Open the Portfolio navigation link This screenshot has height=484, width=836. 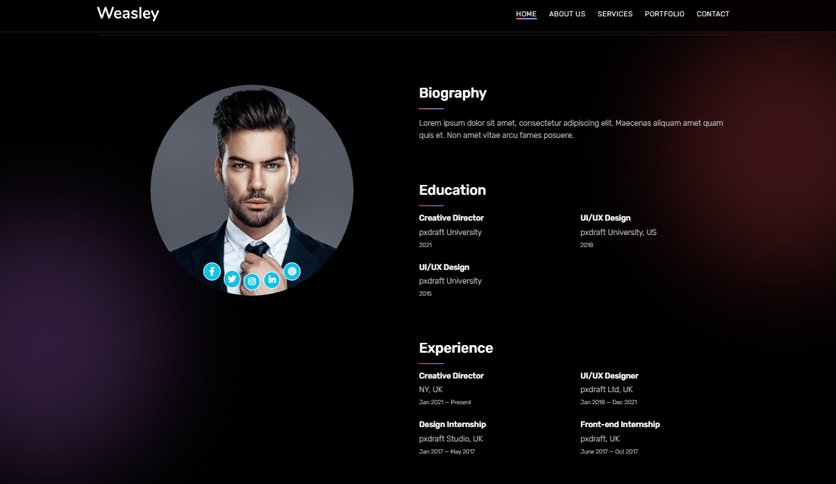[x=664, y=14]
